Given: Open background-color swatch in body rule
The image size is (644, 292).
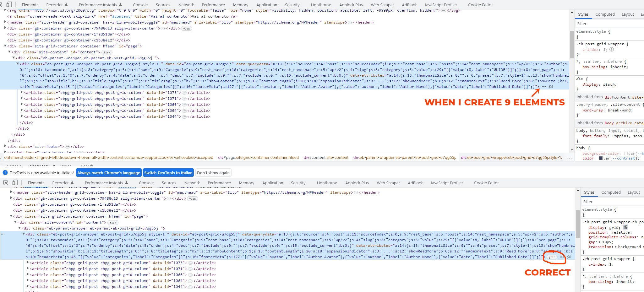Looking at the screenshot, I should tap(626, 154).
